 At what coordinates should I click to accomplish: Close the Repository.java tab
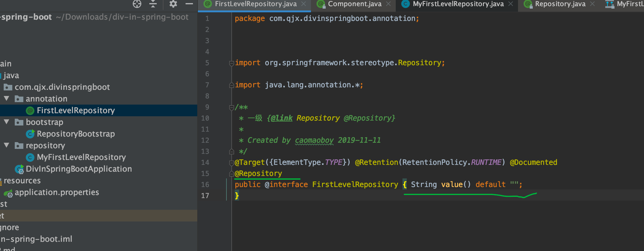pos(592,4)
